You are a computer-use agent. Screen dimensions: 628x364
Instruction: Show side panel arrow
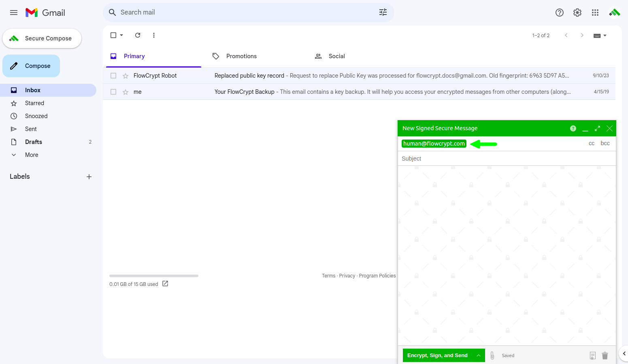pyautogui.click(x=624, y=353)
